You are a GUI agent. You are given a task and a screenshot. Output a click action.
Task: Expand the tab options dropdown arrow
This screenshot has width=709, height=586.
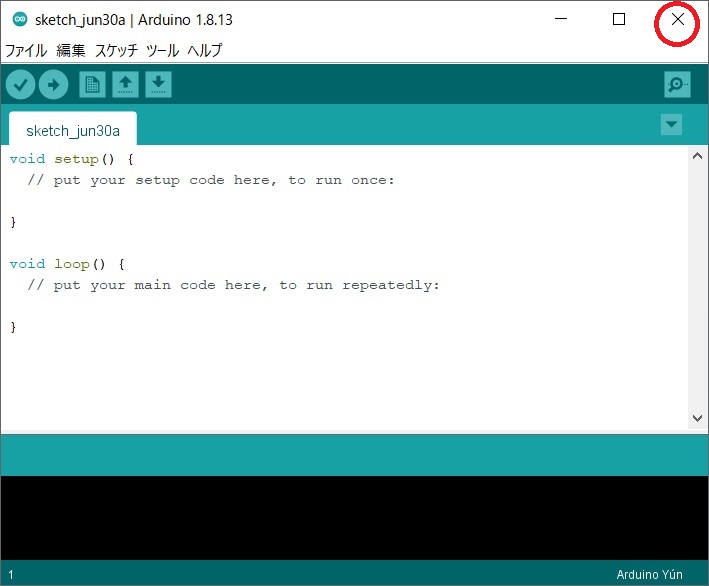[671, 125]
